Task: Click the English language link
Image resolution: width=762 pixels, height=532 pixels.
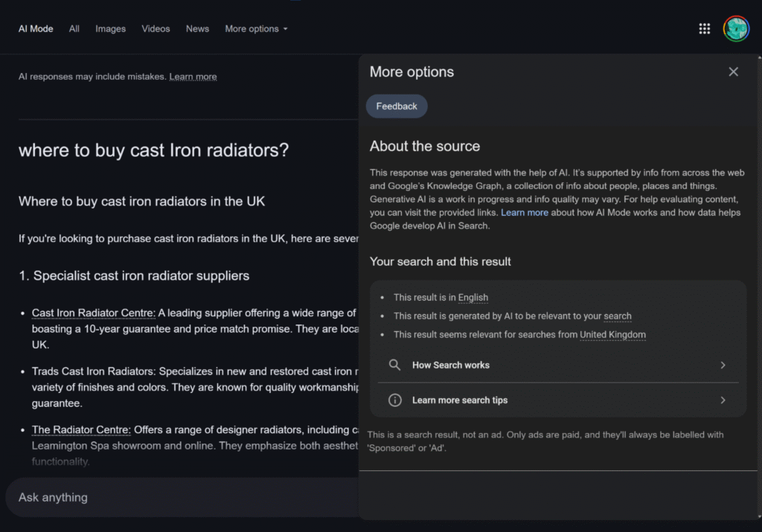Action: tap(473, 298)
